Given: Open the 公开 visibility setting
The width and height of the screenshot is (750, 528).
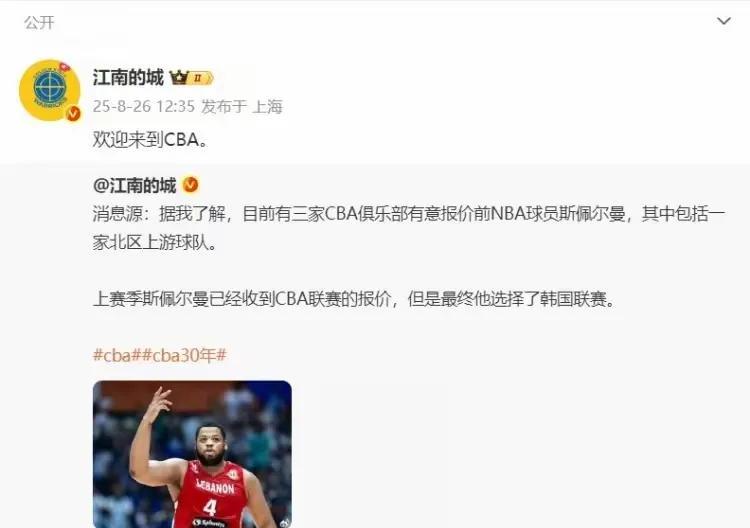Looking at the screenshot, I should [39, 22].
